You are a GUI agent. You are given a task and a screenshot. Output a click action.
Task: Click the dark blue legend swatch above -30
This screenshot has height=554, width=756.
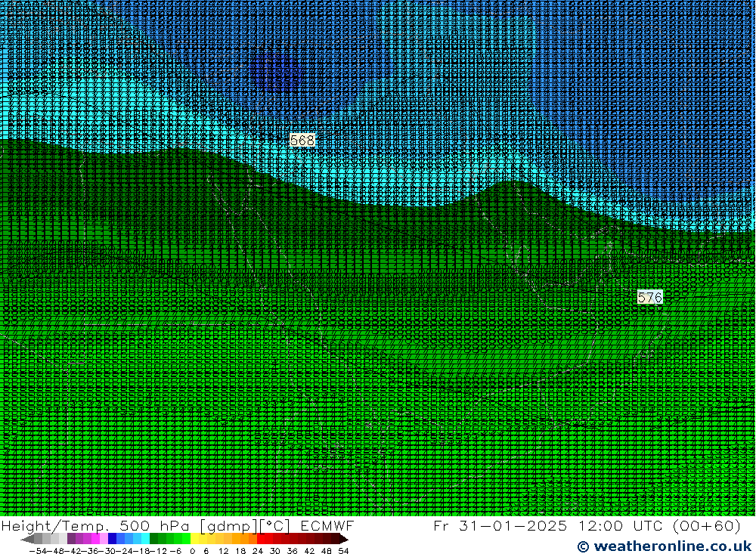[112, 539]
